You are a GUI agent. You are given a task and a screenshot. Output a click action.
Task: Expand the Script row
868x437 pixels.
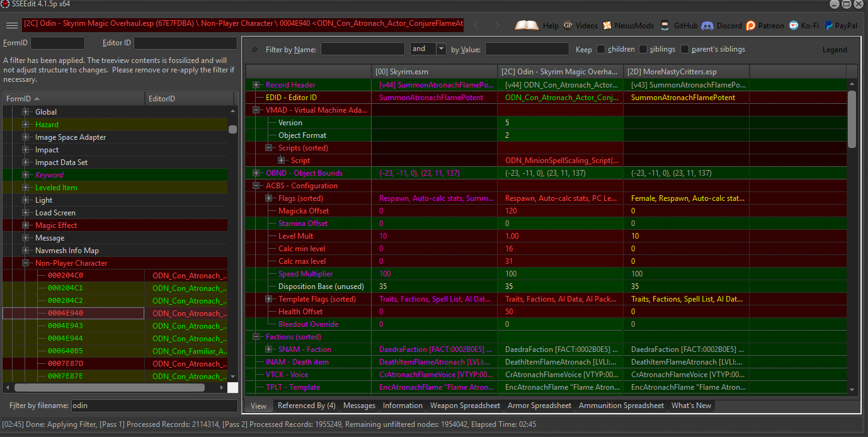coord(282,161)
